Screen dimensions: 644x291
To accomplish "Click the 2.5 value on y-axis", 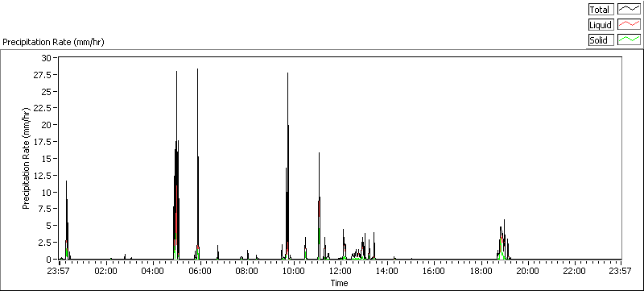I will tap(45, 243).
